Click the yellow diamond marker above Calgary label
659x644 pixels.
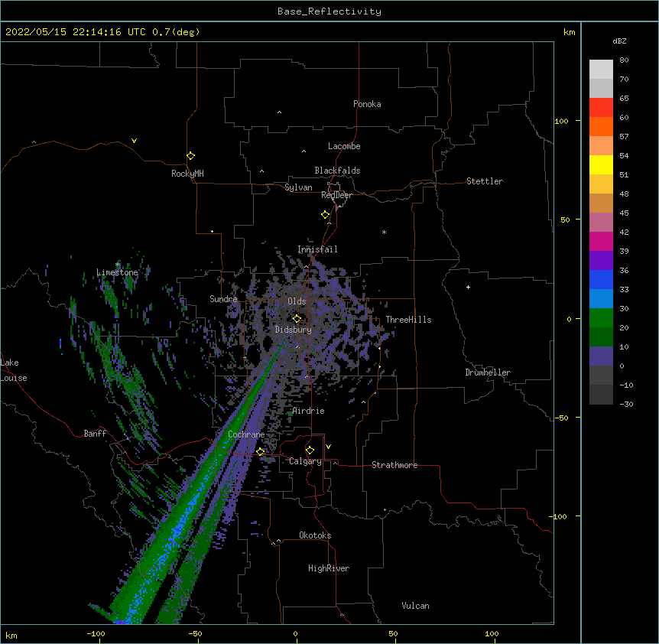point(310,450)
